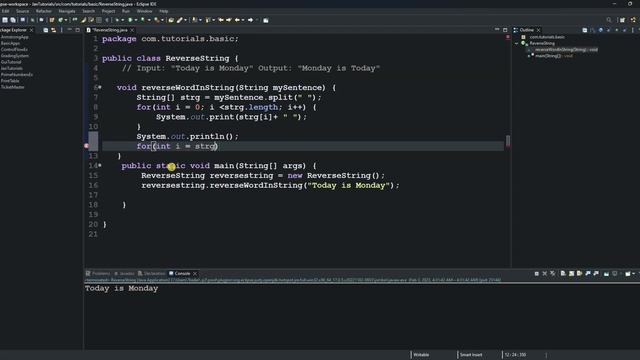The image size is (640, 360).
Task: Open the External Tools dropdown arrow
Action: pyautogui.click(x=162, y=20)
